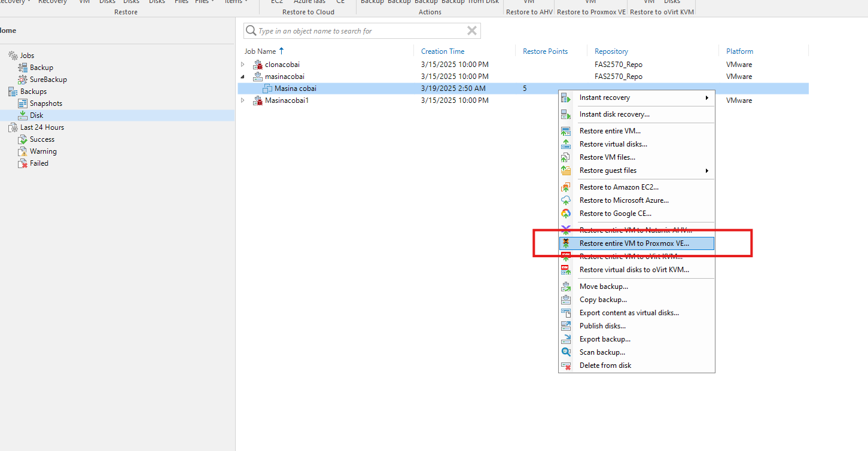Open the Instant recovery submenu arrow
Image resolution: width=868 pixels, height=451 pixels.
(706, 97)
